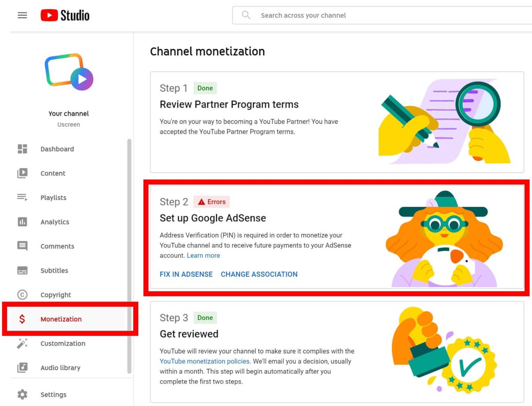Open the YouTube monetization policies link
The height and width of the screenshot is (406, 532).
[x=204, y=361]
